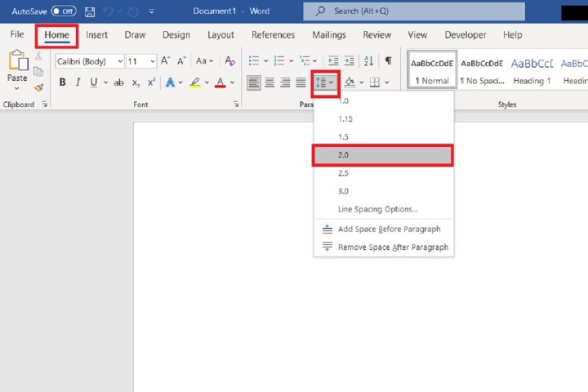The image size is (588, 392).
Task: Toggle Show/Hide paragraph marks
Action: point(389,60)
